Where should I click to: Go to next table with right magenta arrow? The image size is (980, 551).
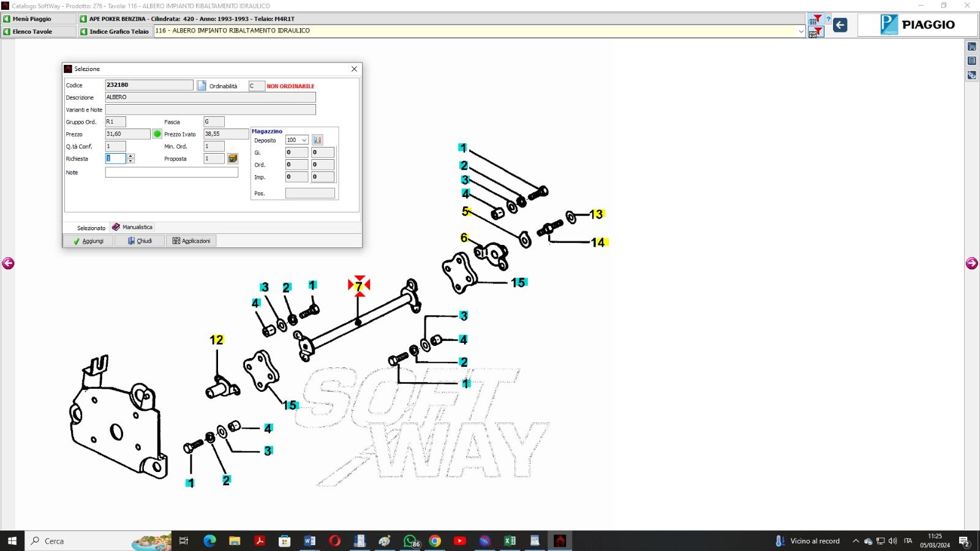(x=971, y=263)
